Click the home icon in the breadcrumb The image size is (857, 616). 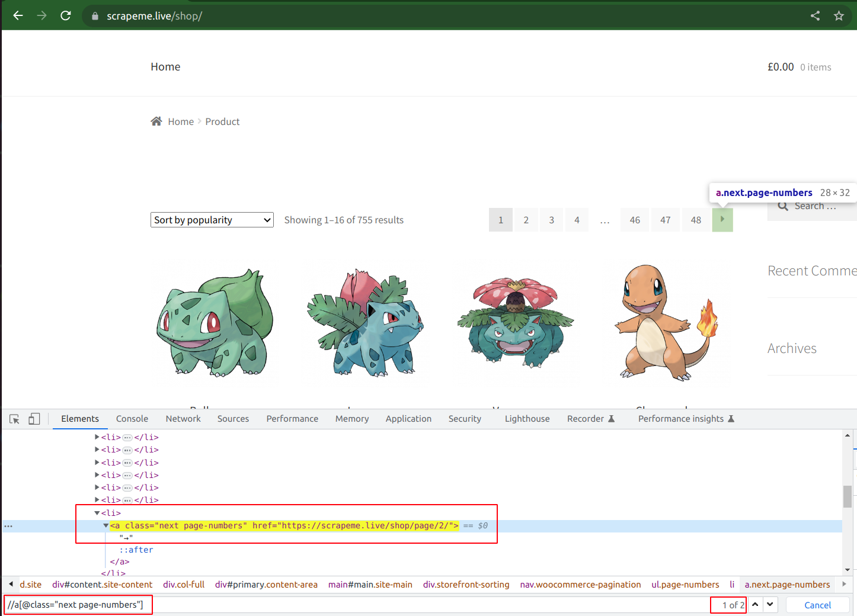(156, 120)
